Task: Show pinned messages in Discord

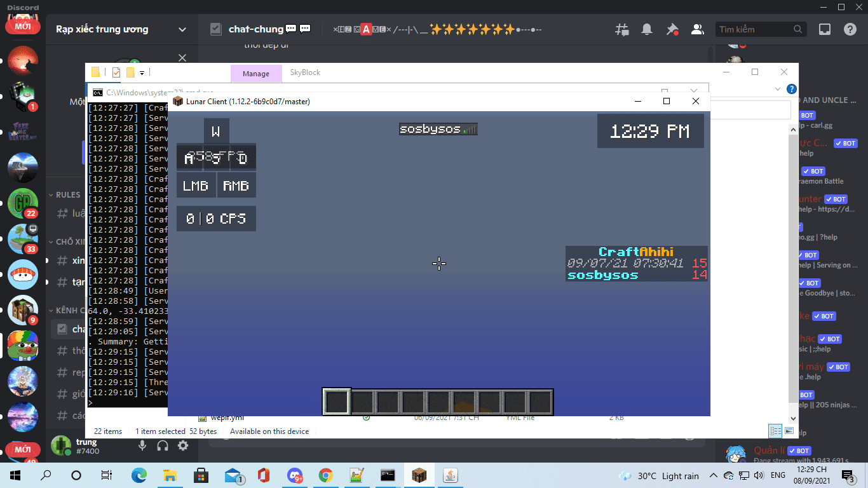Action: point(672,29)
